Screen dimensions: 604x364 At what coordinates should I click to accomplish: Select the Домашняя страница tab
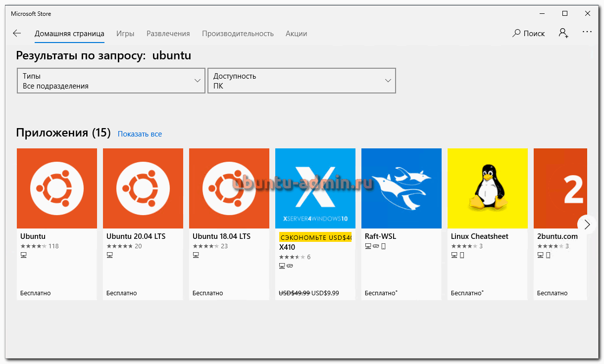tap(69, 34)
